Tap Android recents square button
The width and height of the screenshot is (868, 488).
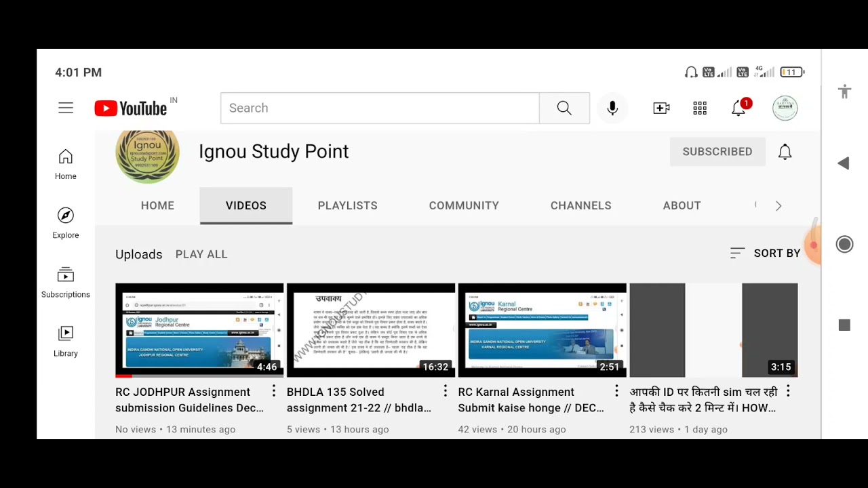coord(844,325)
